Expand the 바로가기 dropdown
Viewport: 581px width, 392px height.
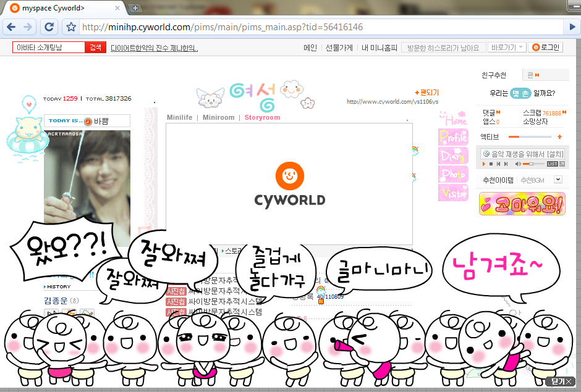[x=507, y=48]
